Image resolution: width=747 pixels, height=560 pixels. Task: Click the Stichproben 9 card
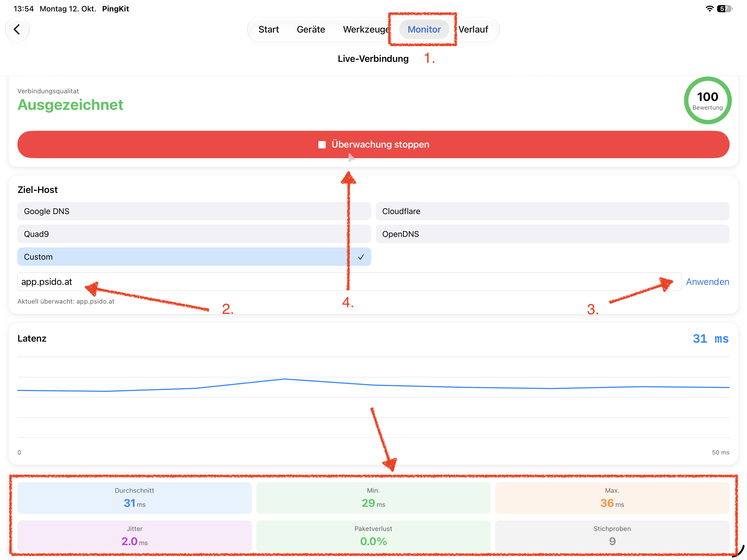pyautogui.click(x=612, y=536)
